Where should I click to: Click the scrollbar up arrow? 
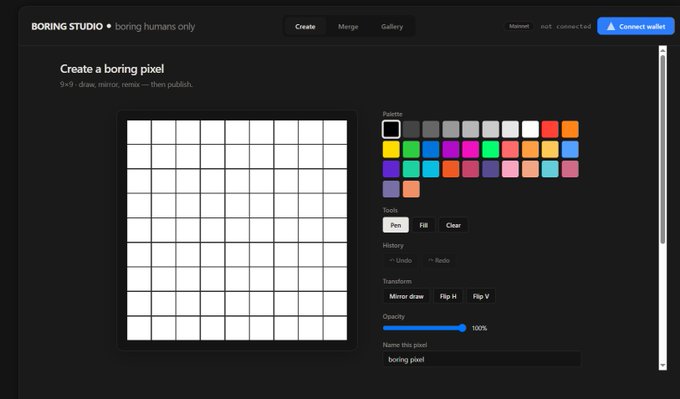coord(662,50)
